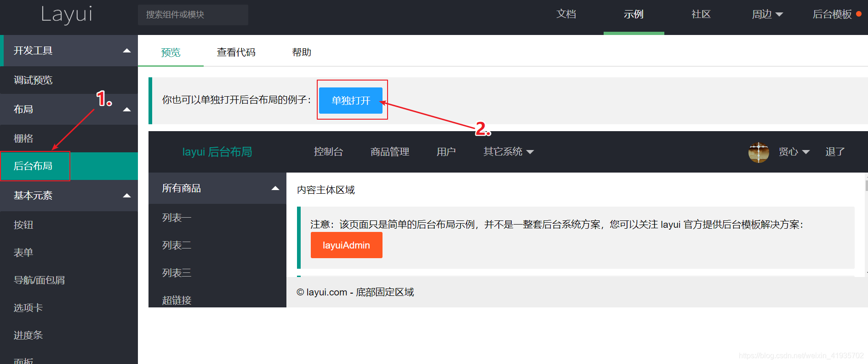Click the user avatar next to 贤心

click(759, 152)
